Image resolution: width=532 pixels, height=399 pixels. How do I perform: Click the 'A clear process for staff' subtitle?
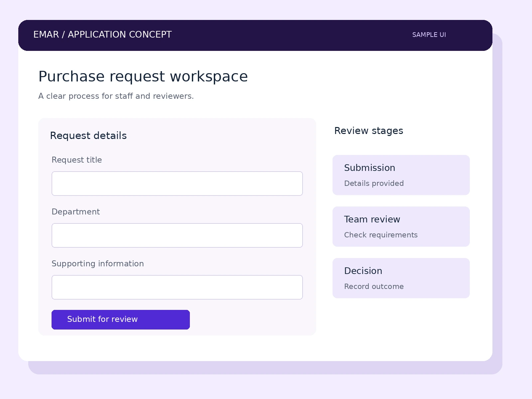[116, 96]
